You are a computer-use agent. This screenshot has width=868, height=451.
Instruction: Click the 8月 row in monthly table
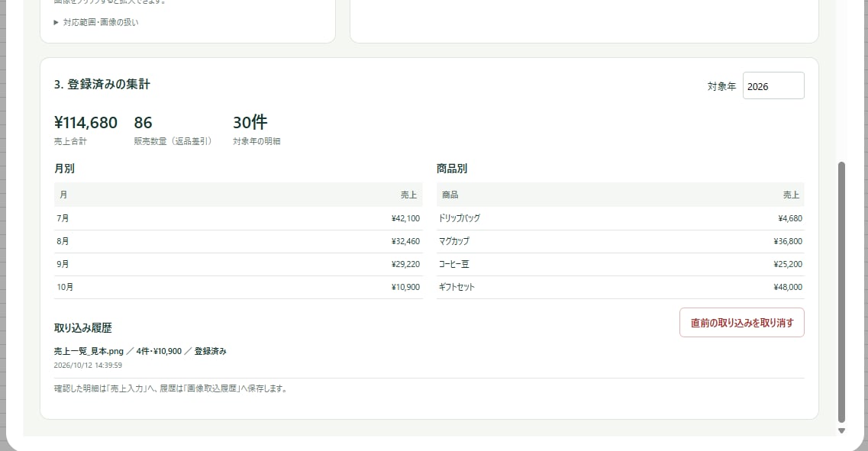[x=238, y=241]
